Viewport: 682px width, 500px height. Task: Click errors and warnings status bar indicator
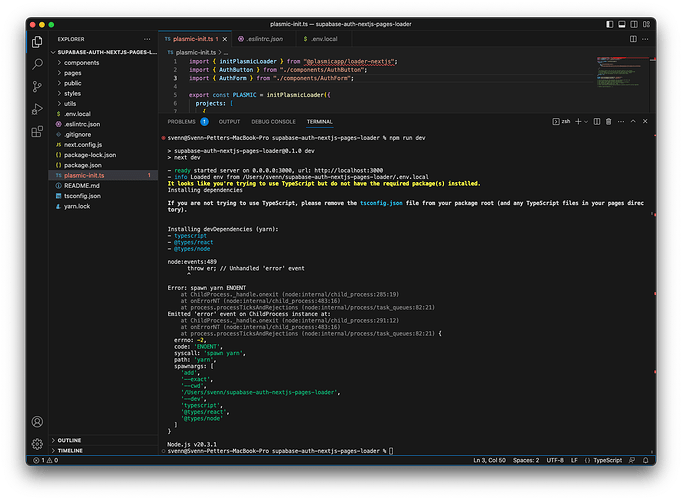pyautogui.click(x=46, y=460)
